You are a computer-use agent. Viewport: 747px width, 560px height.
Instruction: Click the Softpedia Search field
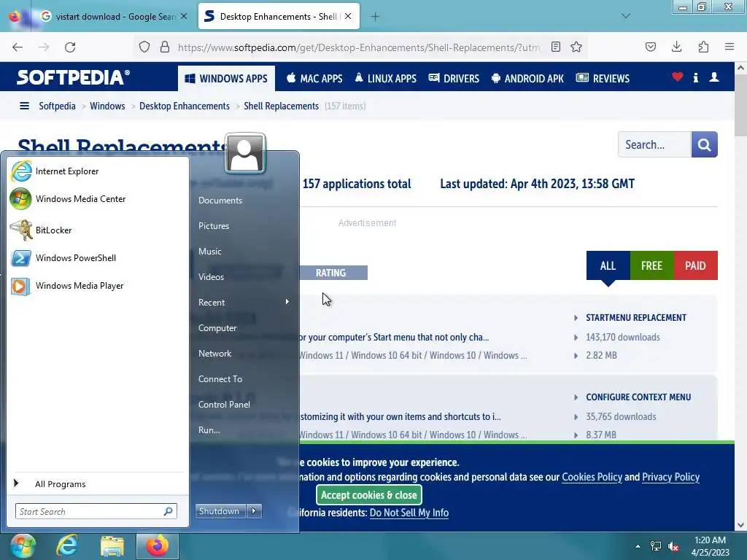tap(654, 144)
